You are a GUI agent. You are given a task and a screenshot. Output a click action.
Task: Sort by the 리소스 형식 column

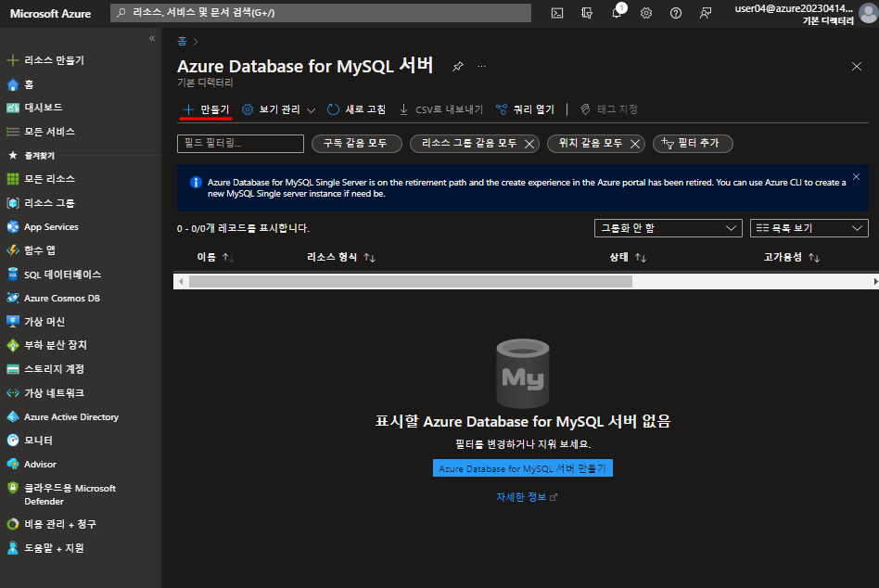pos(341,257)
